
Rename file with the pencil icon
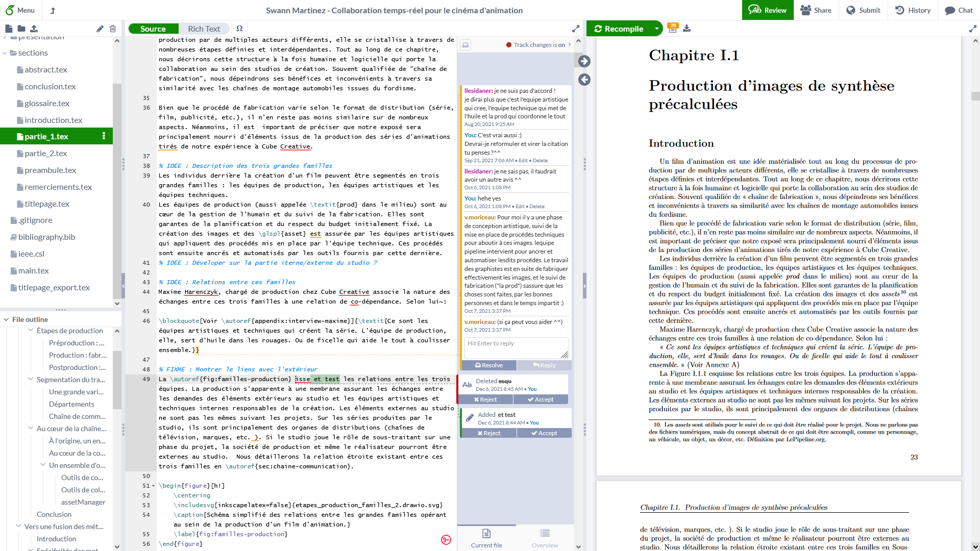click(x=100, y=29)
